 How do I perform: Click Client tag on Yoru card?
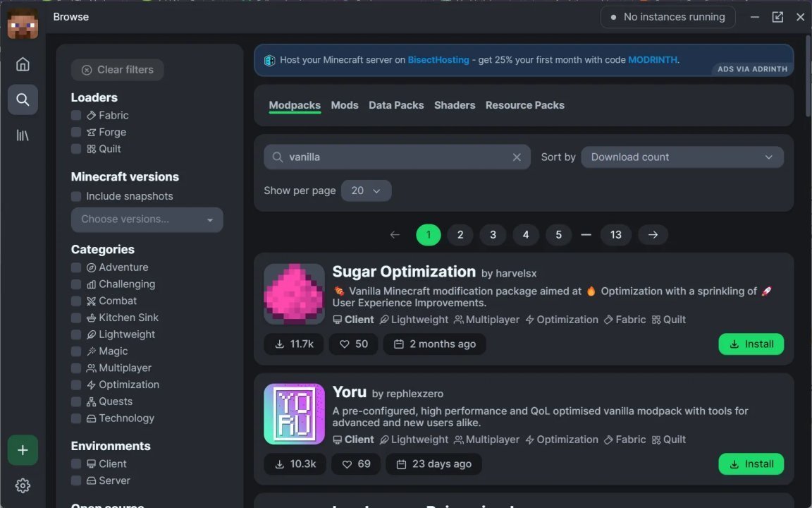353,440
